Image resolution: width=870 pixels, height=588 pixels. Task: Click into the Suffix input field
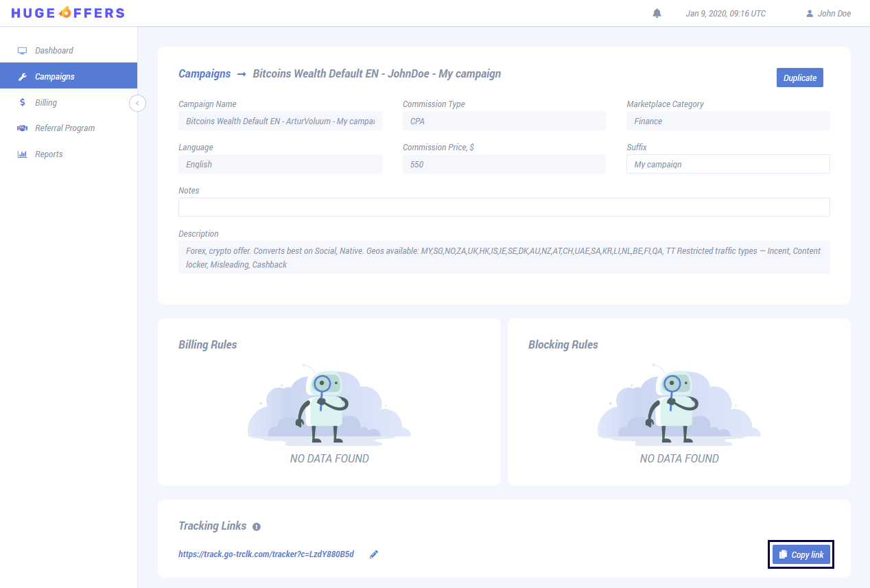click(727, 165)
